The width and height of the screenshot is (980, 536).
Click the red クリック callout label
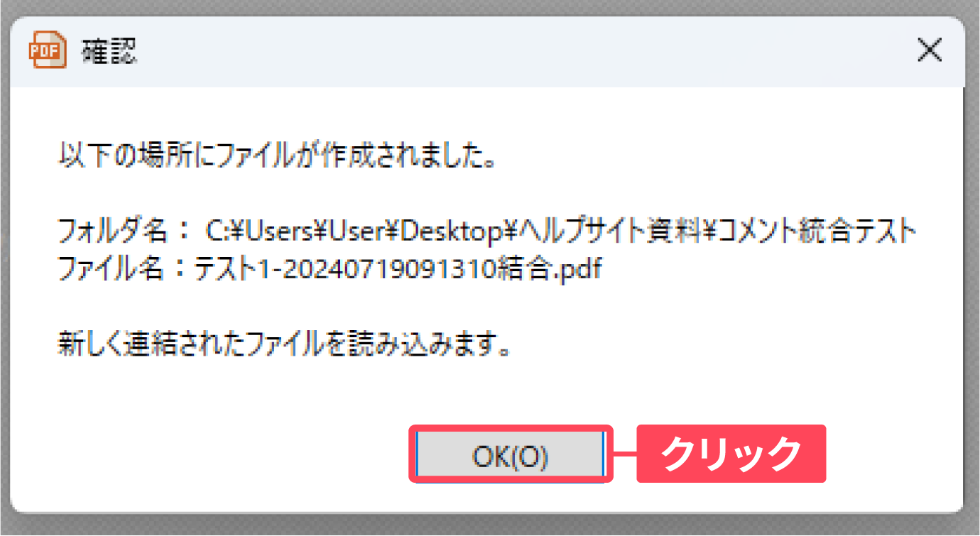731,454
